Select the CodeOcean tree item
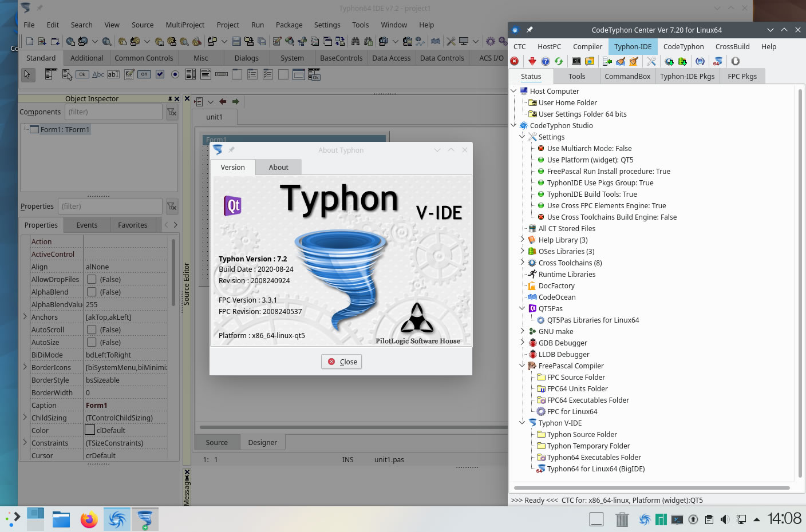 point(557,297)
